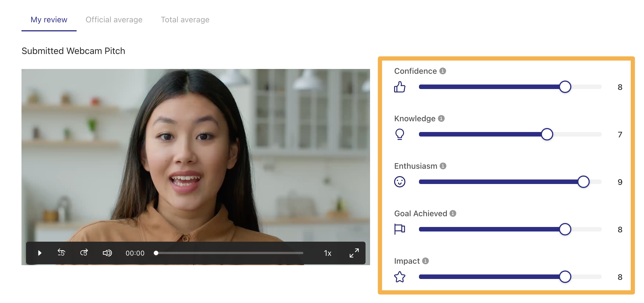Image resolution: width=644 pixels, height=303 pixels.
Task: Click the video timestamp 00:00
Action: click(135, 253)
